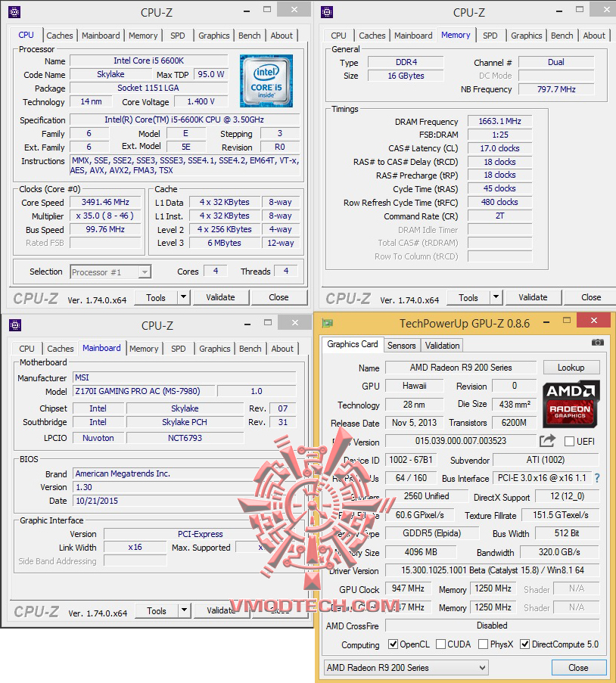Click the Tools button in Memory window
The image size is (616, 683).
(468, 297)
